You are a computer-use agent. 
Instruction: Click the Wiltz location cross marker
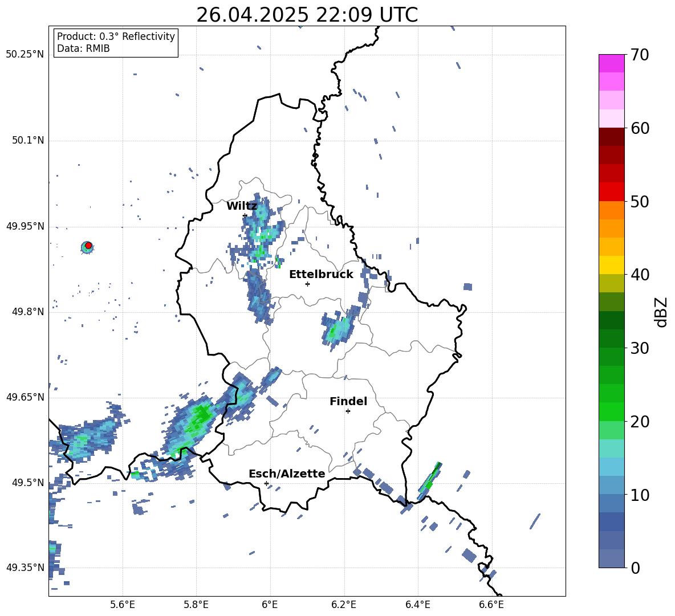coord(245,215)
